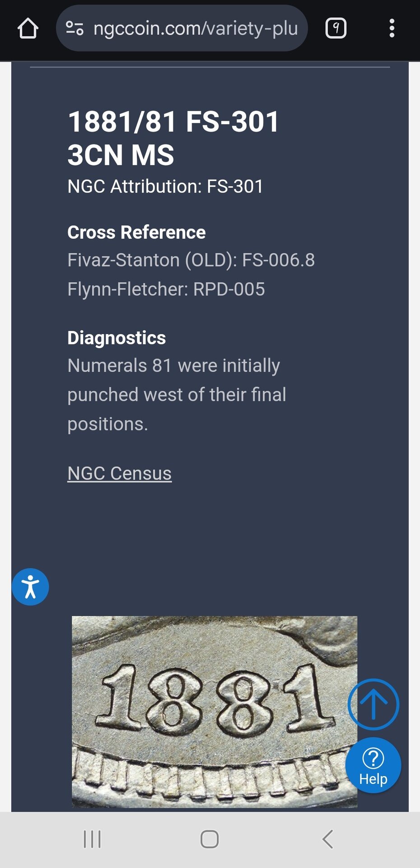The image size is (420, 868).
Task: Select the diagnostics paragraph about numerals 81
Action: click(x=177, y=395)
